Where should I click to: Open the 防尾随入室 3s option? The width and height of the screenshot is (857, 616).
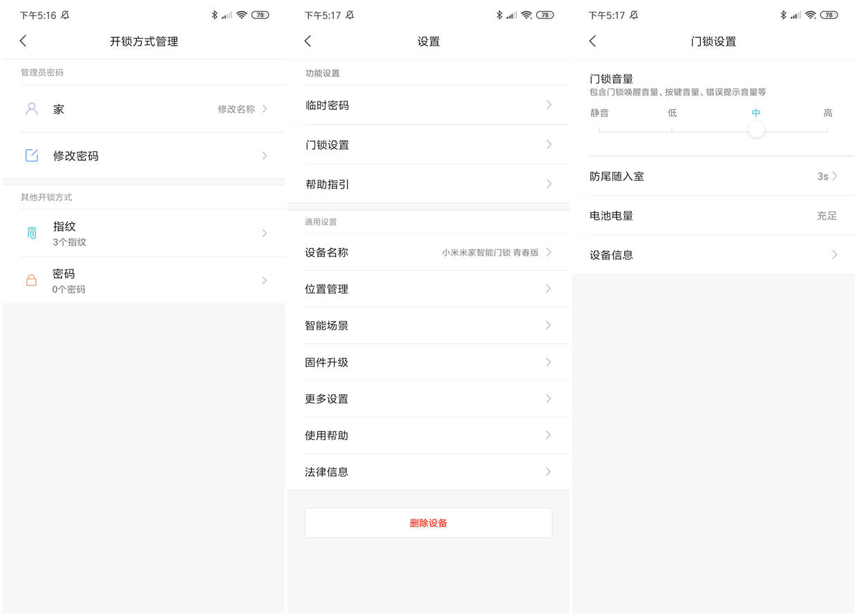coord(713,176)
